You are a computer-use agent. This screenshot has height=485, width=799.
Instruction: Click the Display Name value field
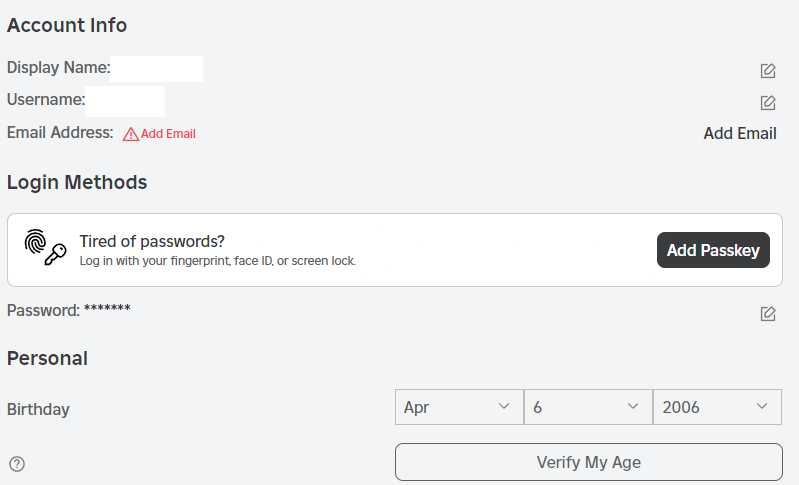pyautogui.click(x=157, y=69)
